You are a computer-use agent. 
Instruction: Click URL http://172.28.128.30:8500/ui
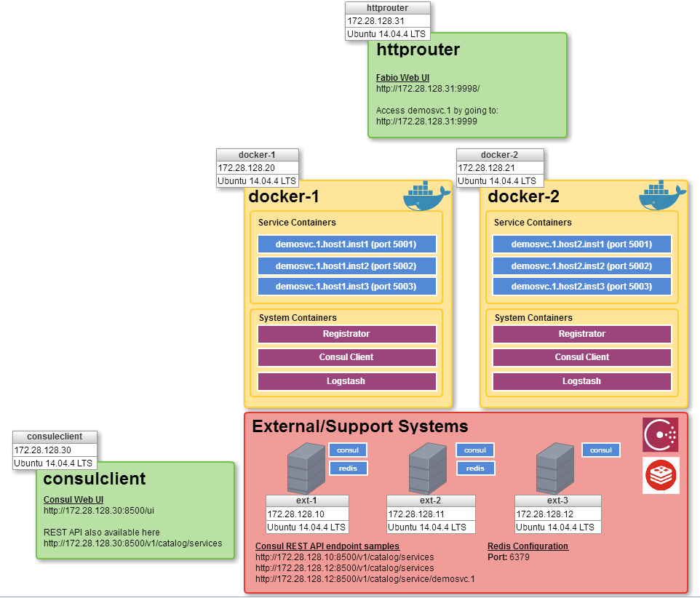pos(99,511)
